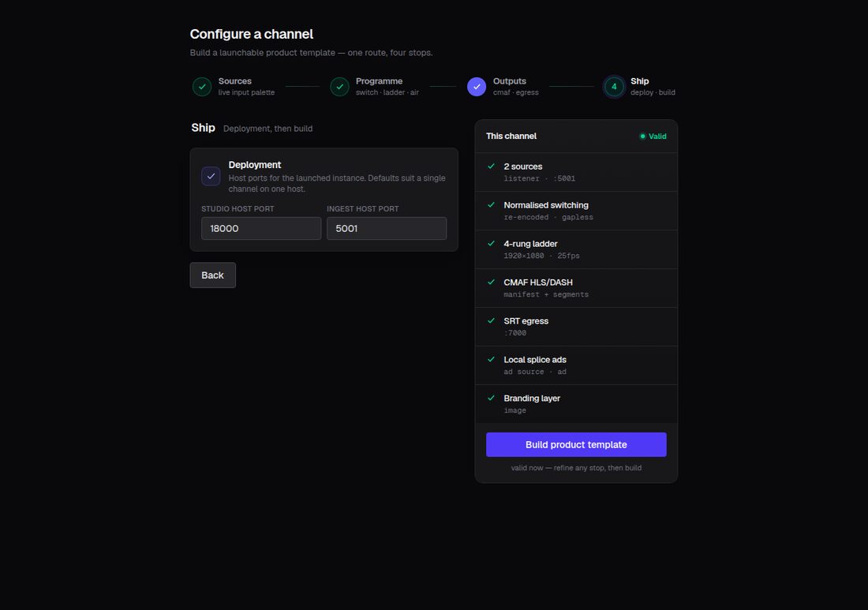Focus the Ingest Host Port field
868x610 pixels.
[x=387, y=229]
